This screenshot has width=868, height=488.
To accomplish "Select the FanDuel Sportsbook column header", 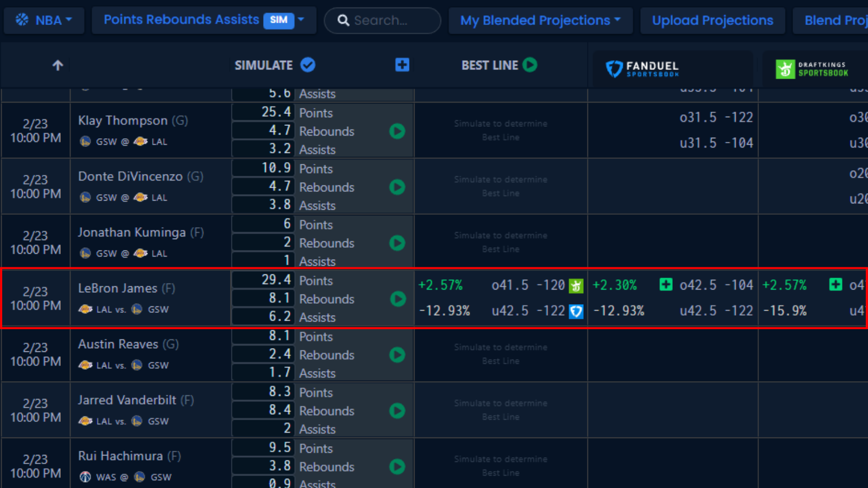I will 642,69.
